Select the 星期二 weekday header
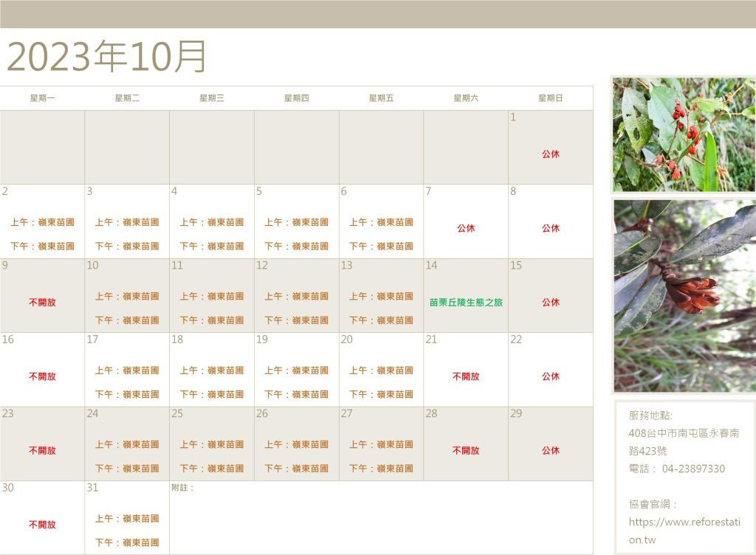Viewport: 756px width, 555px height. coord(127,98)
